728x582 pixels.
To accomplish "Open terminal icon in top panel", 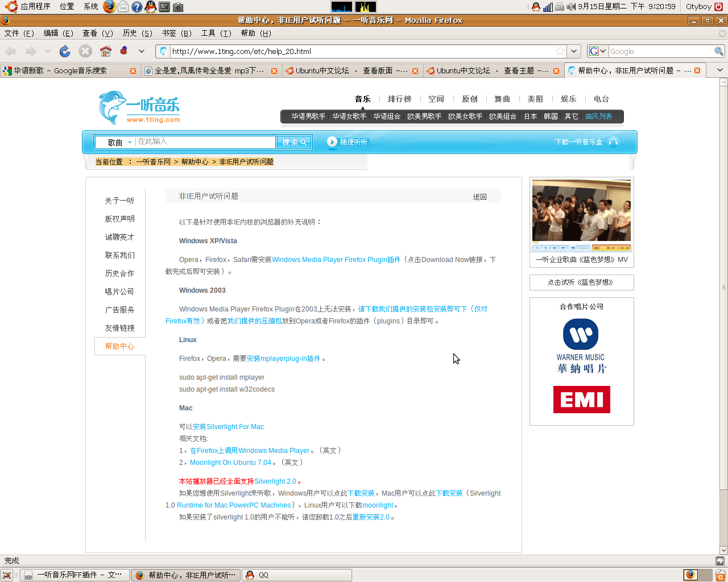I will tap(164, 7).
